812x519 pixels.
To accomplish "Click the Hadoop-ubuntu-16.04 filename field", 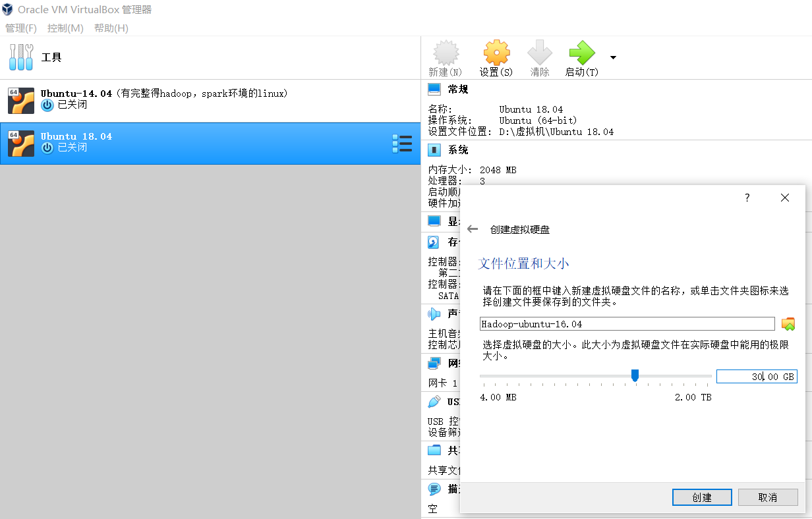I will coord(626,323).
